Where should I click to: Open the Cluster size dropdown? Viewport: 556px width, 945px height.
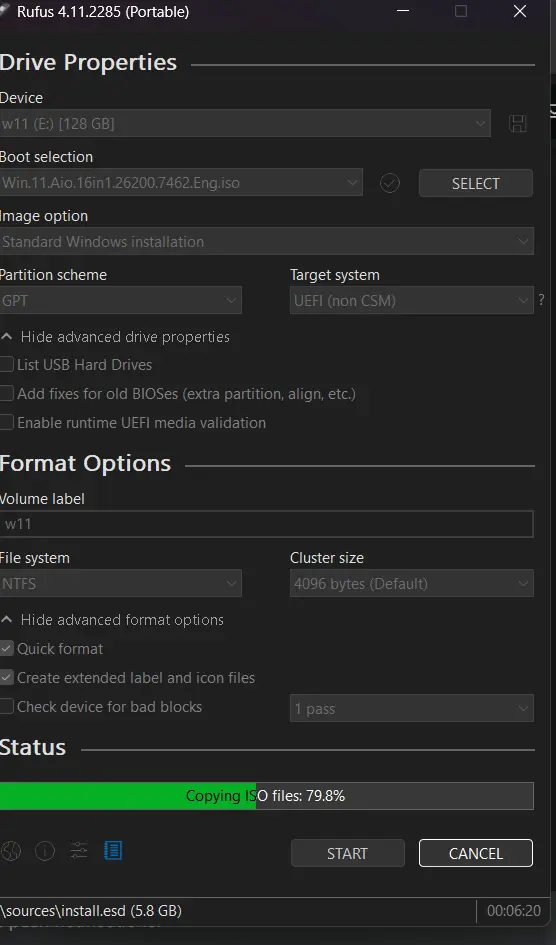[411, 583]
